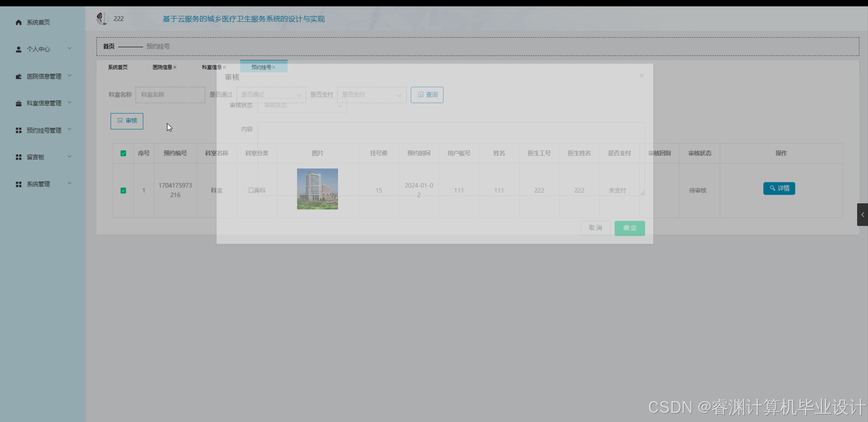This screenshot has width=868, height=422.
Task: Switch to the 系统首页 tab
Action: coord(118,67)
